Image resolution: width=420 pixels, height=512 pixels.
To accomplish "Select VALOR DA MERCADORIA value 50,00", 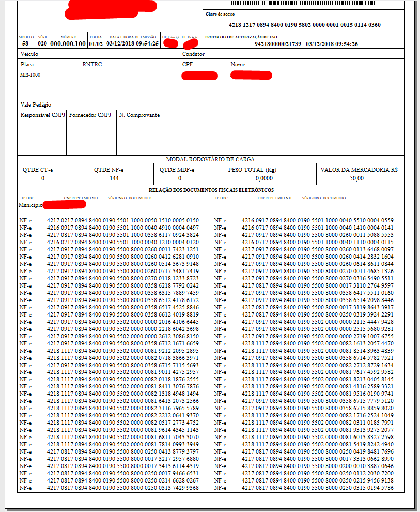I will (357, 178).
